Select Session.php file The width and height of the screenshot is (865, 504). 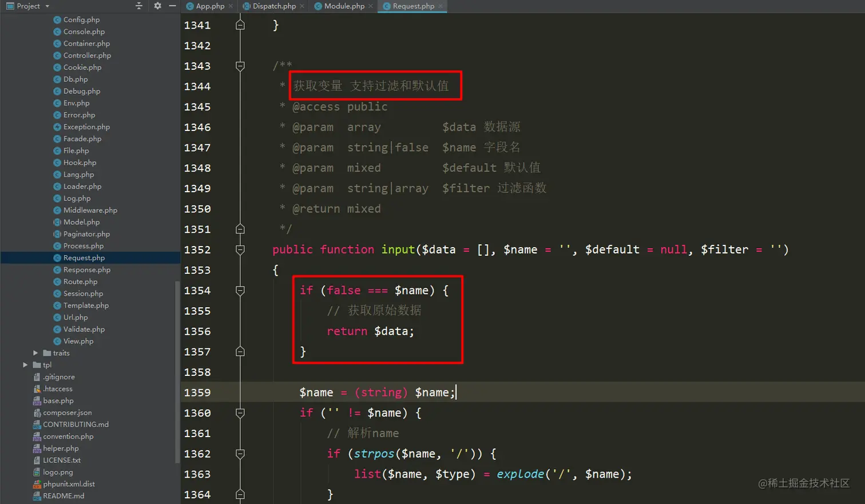(83, 293)
